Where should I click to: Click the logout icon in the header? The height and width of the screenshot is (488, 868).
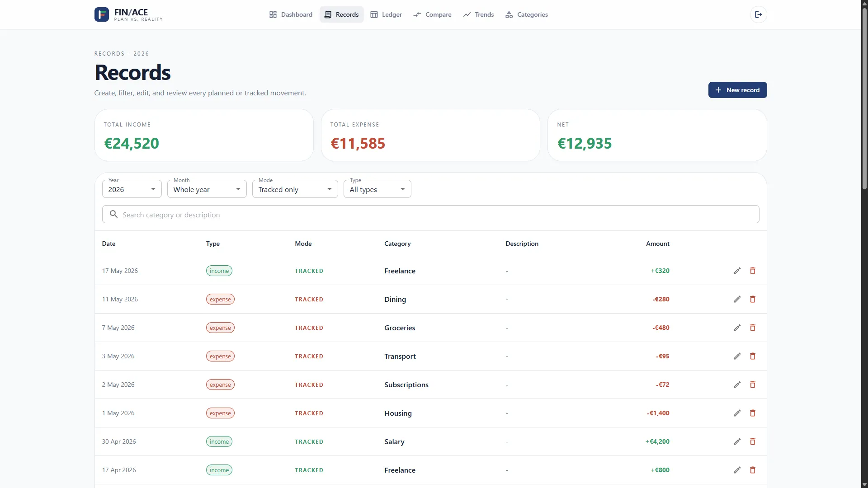tap(758, 14)
